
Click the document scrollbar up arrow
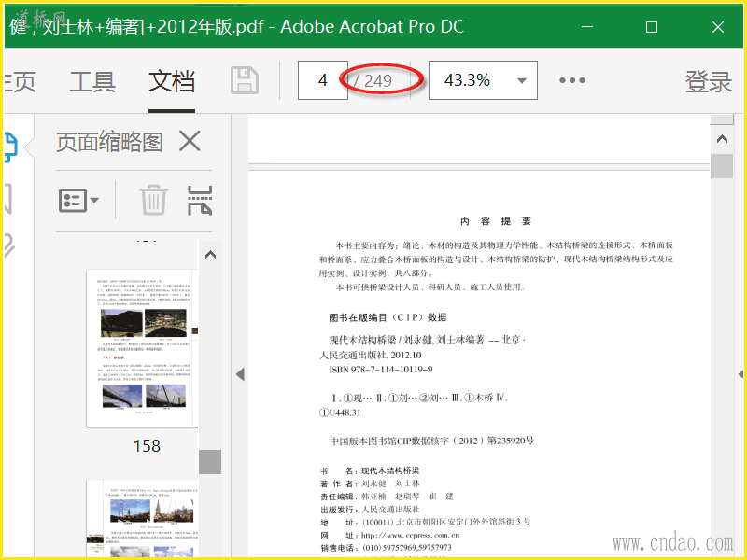722,138
